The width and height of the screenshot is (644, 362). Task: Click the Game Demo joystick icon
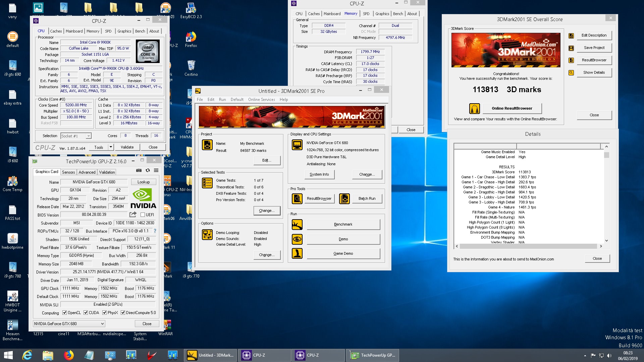297,253
